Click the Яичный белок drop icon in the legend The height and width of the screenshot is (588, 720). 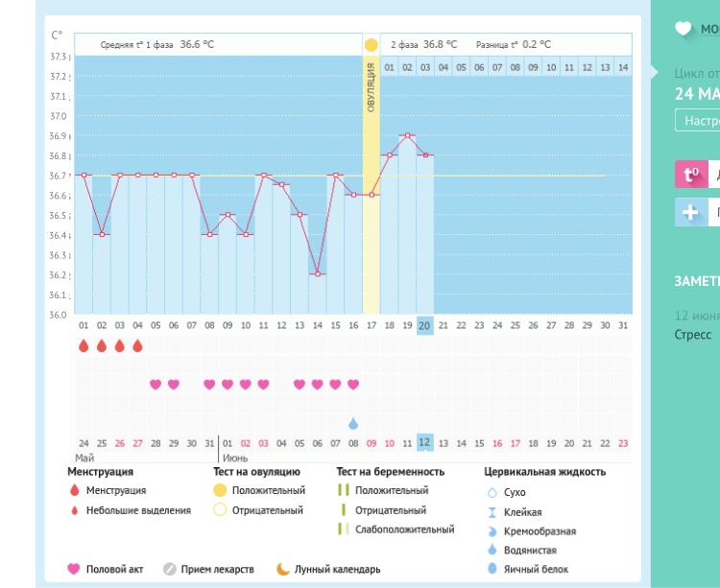click(492, 569)
